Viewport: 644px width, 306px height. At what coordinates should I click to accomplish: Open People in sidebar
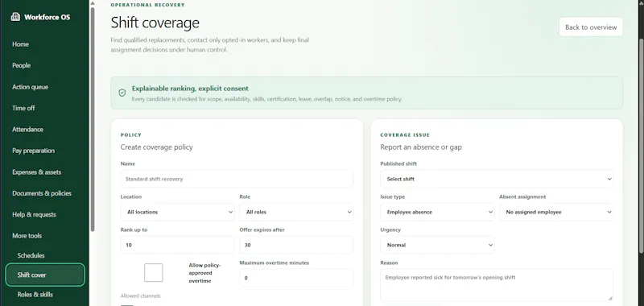coord(22,65)
